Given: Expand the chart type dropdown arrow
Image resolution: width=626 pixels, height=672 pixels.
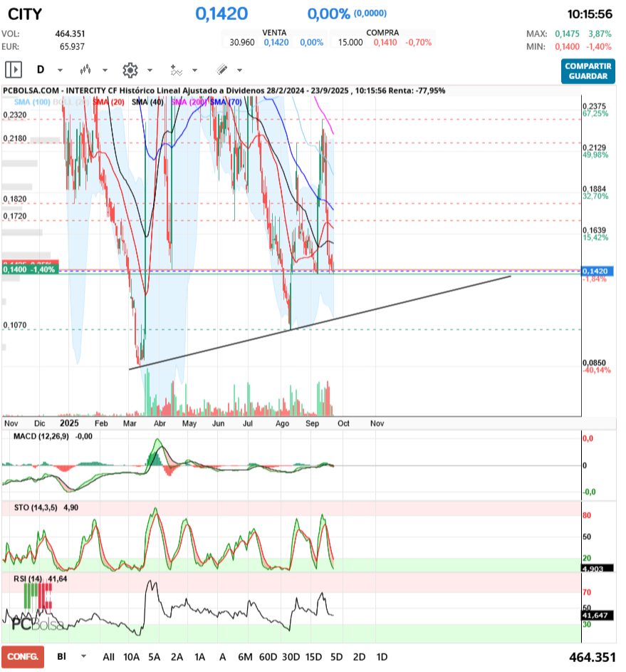Looking at the screenshot, I should [x=105, y=71].
